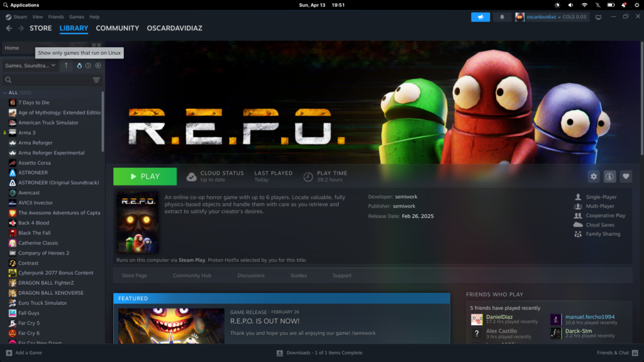Click the game list scrollbar
Screen dimensions: 644x362
point(103,121)
